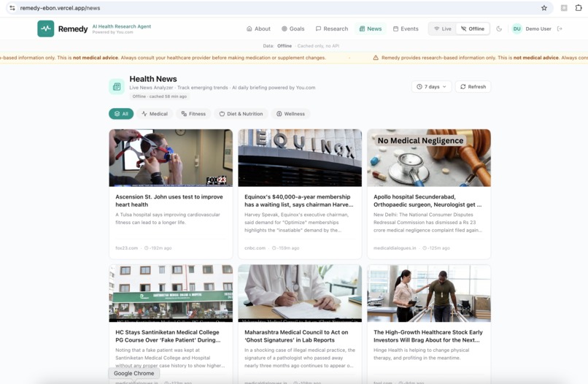Click the medicaldialogues.in source on Apollo card

[395, 248]
